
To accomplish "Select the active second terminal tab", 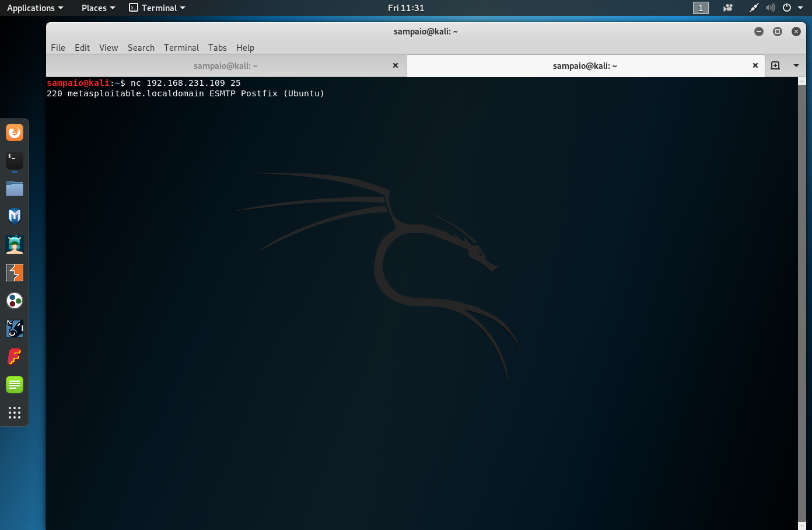I will 585,65.
